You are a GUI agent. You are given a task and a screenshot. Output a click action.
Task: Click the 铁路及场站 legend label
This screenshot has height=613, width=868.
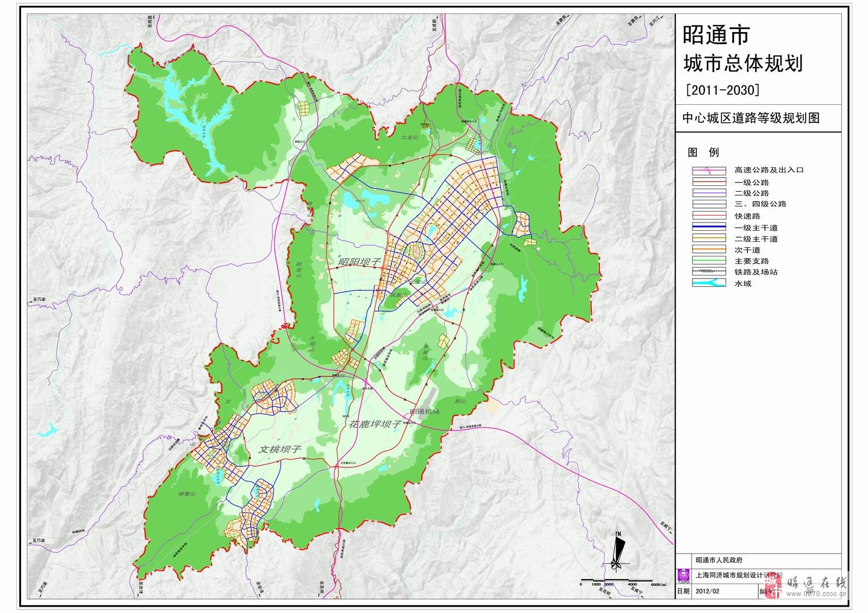pyautogui.click(x=756, y=272)
